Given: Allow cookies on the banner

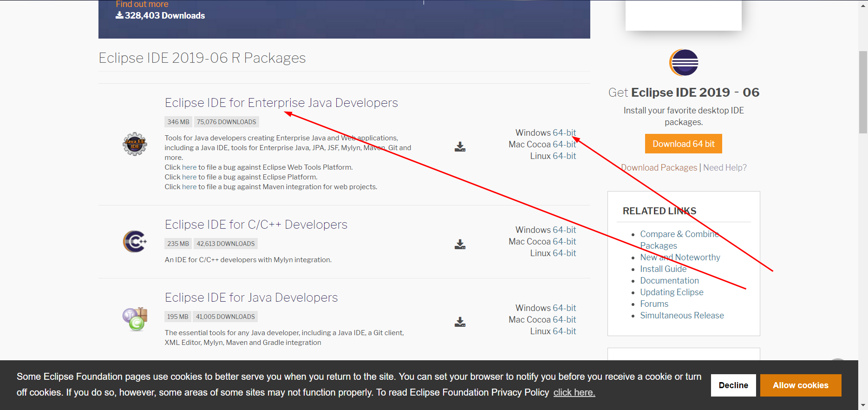Looking at the screenshot, I should (801, 385).
